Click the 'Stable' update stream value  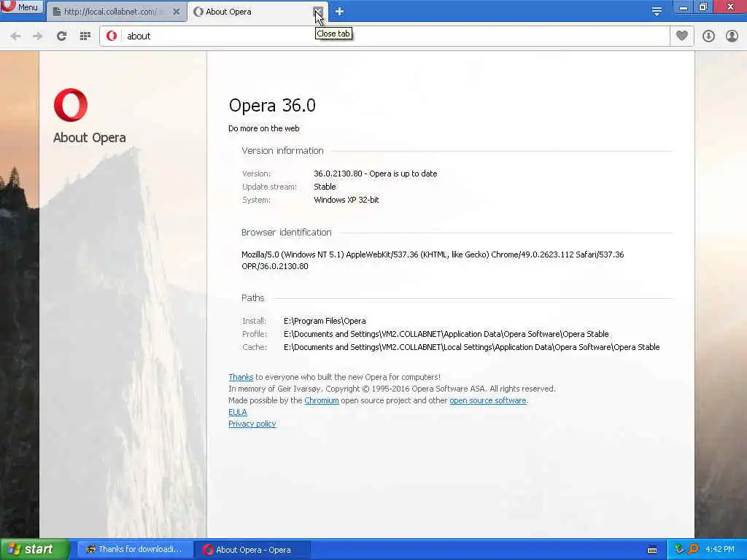coord(325,187)
